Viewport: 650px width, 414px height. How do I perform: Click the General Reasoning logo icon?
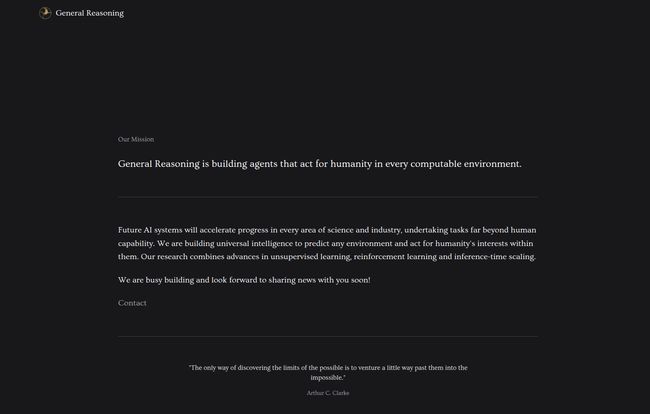(x=45, y=13)
